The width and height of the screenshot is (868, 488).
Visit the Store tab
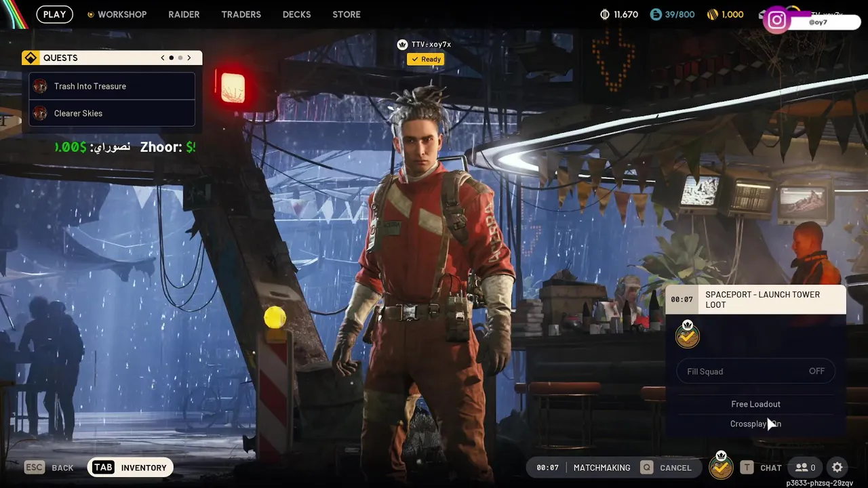point(347,14)
